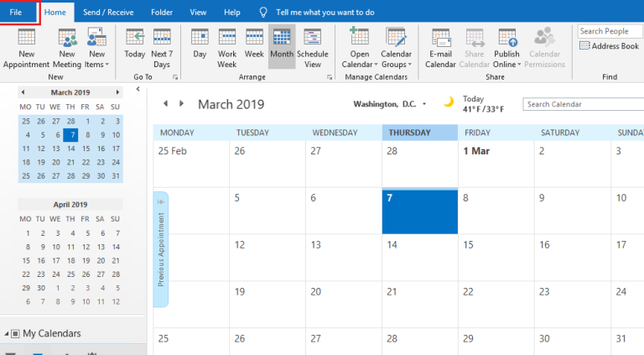Open the File tab
Image resolution: width=644 pixels, height=355 pixels.
pyautogui.click(x=16, y=13)
